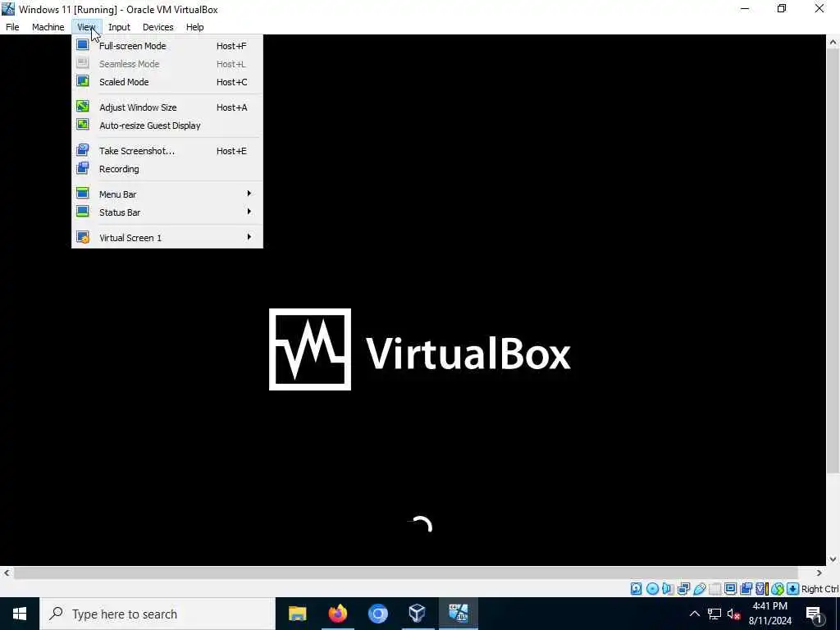
Task: Expand the Status Bar submenu
Action: click(167, 212)
